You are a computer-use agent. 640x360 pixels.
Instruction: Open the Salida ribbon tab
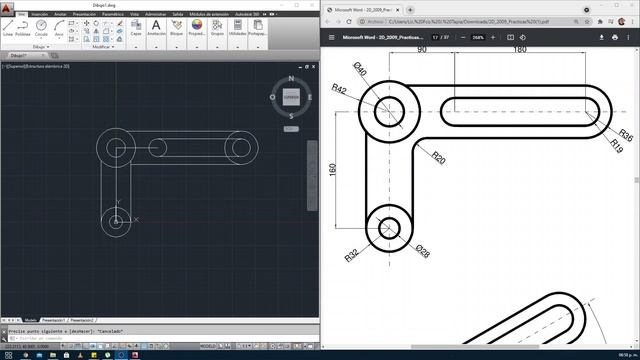click(178, 14)
